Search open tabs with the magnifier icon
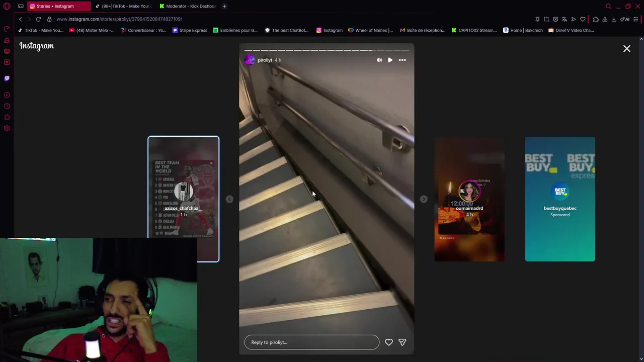 (608, 6)
